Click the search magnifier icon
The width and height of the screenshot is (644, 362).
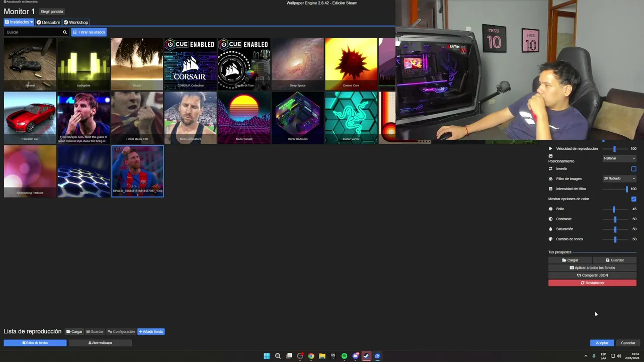coord(64,32)
